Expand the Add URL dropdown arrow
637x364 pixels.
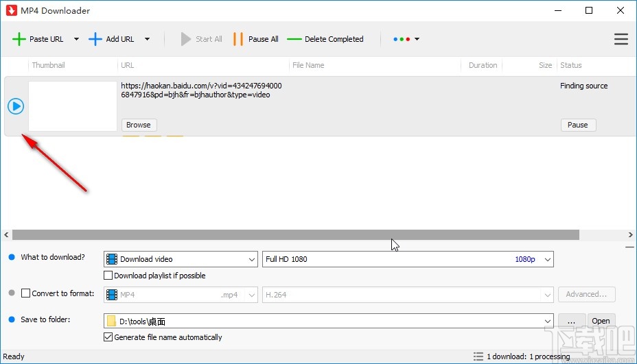pos(147,39)
